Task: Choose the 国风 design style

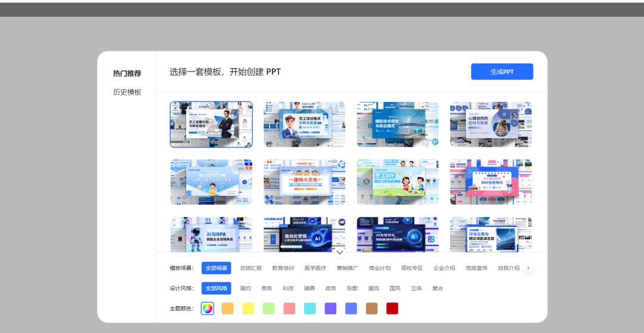Action: tap(395, 288)
